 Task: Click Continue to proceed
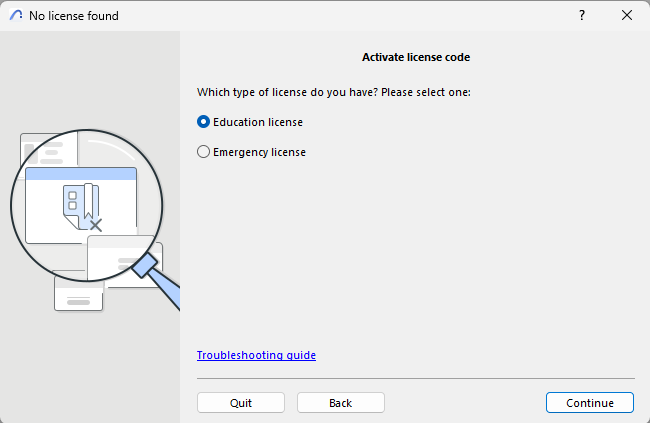tap(589, 402)
